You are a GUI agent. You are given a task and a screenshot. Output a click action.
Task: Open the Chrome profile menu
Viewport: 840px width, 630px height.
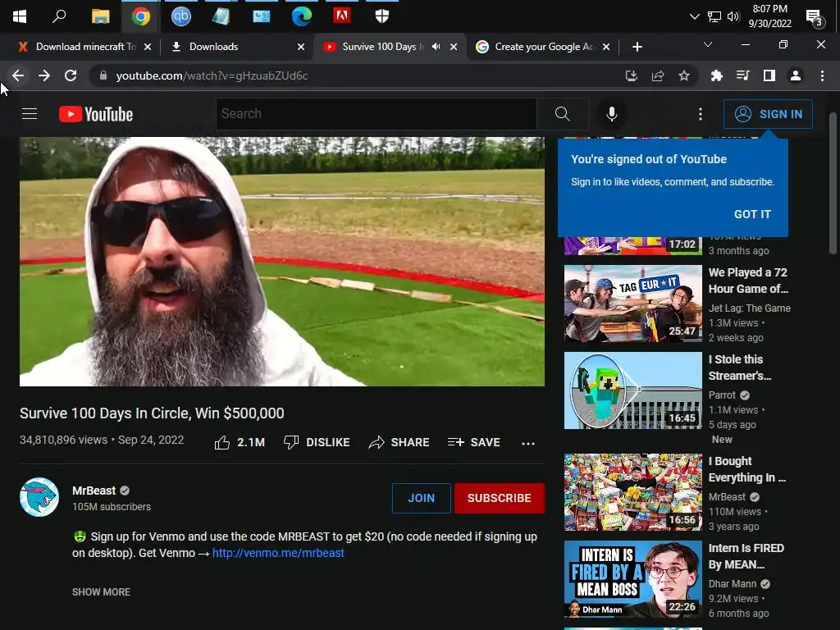coord(796,76)
